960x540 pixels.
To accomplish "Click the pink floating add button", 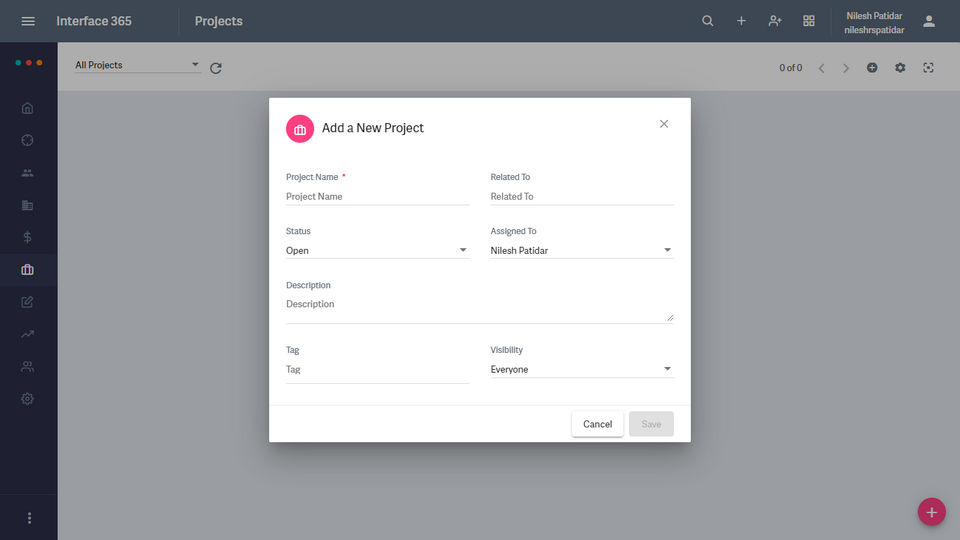I will (931, 512).
